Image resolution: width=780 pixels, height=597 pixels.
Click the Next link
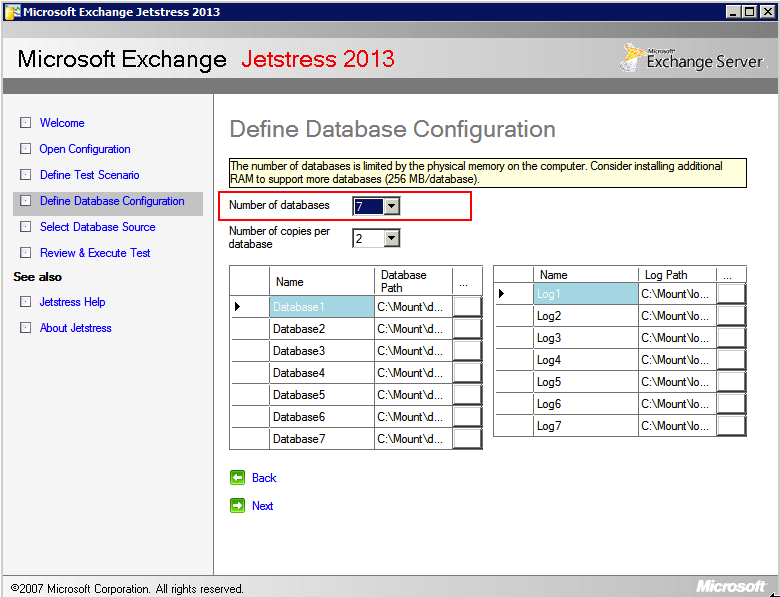pyautogui.click(x=262, y=506)
